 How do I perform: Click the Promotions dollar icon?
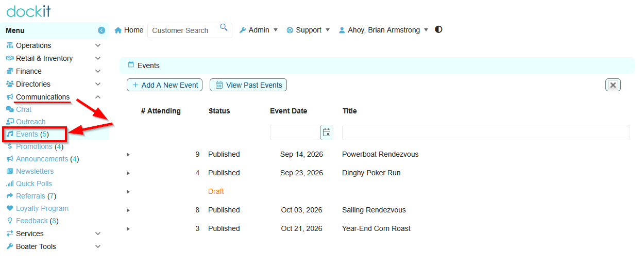10,146
